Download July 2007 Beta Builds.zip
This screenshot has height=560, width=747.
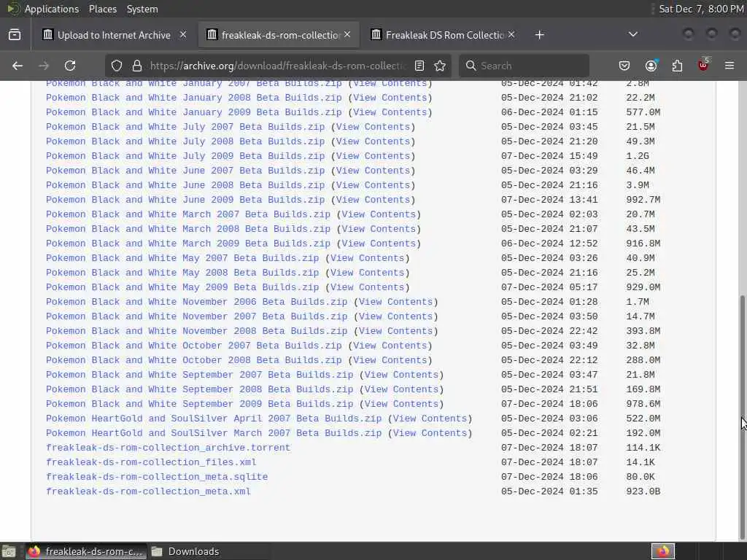coord(185,127)
